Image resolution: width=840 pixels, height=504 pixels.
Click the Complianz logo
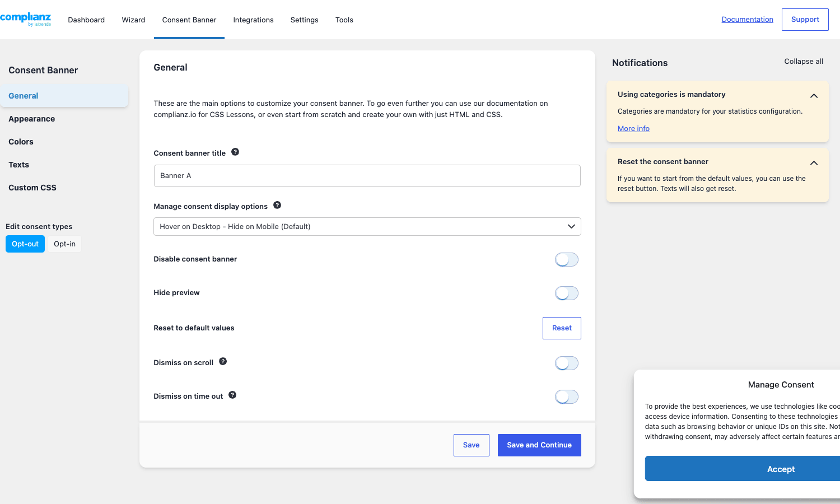click(26, 19)
